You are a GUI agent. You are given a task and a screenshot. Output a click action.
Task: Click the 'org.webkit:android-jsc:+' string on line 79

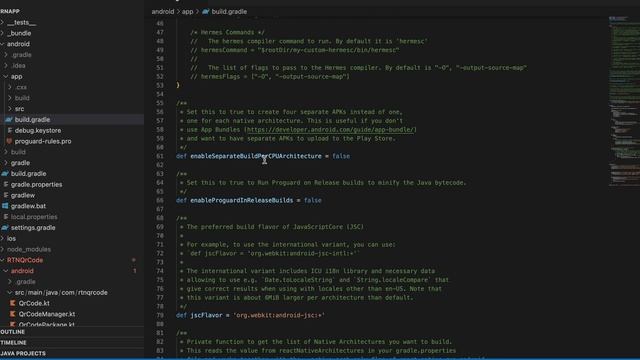coord(279,315)
